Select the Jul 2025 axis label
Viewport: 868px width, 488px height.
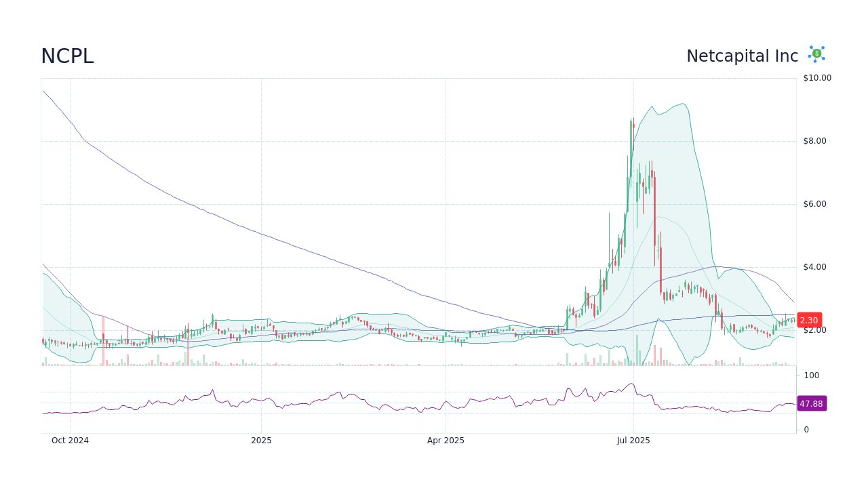[x=634, y=440]
